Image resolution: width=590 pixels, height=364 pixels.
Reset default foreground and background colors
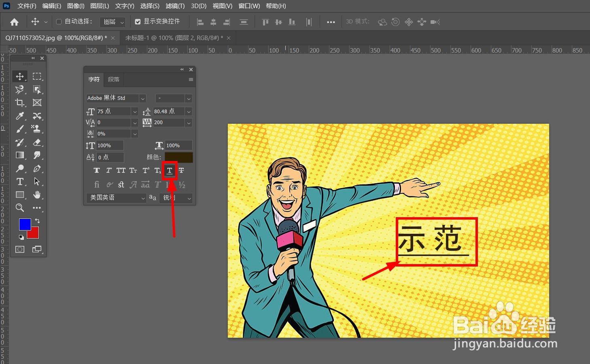[x=21, y=237]
